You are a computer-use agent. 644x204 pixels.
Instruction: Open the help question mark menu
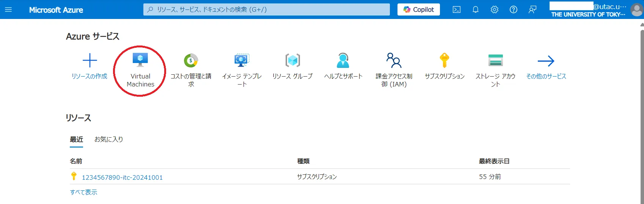point(514,9)
